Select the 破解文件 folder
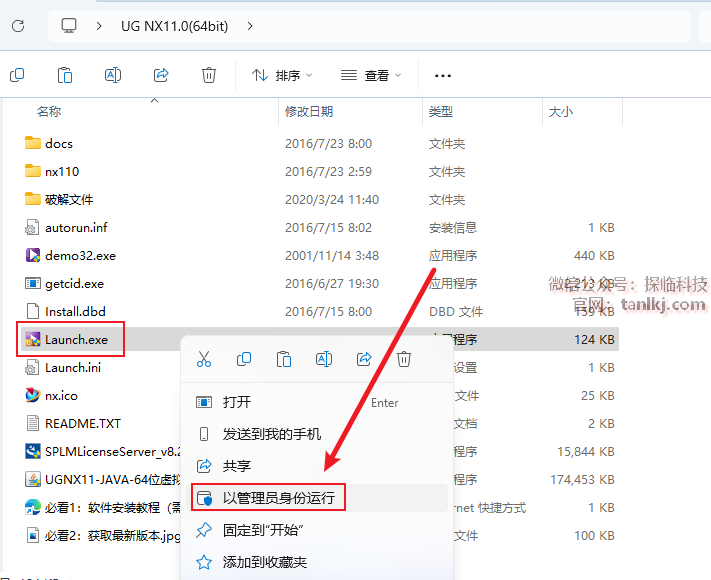 tap(68, 199)
